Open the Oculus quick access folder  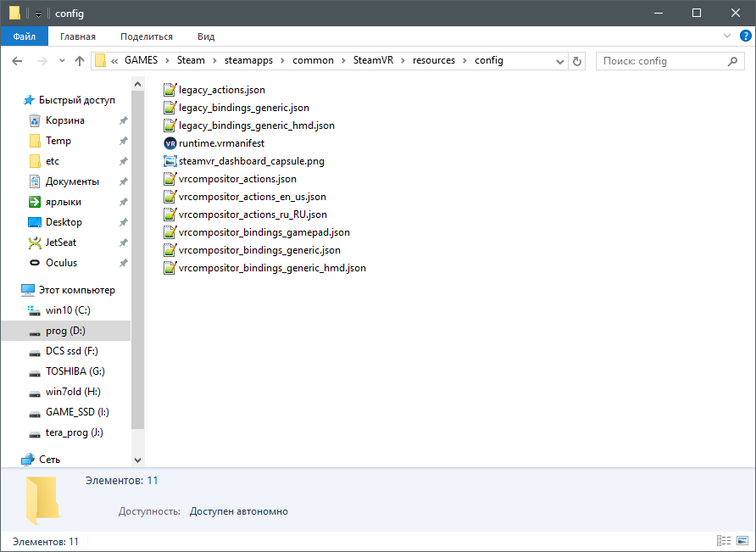pos(61,263)
